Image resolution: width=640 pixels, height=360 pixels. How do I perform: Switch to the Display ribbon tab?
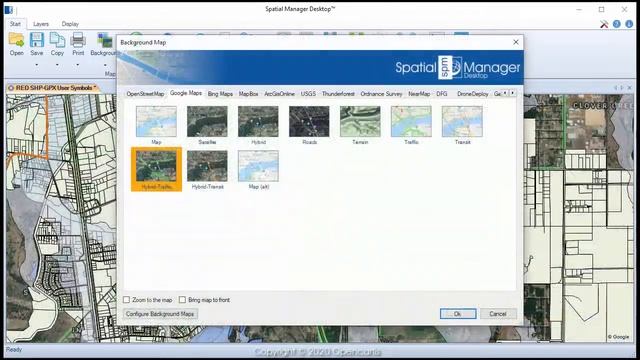coord(70,24)
